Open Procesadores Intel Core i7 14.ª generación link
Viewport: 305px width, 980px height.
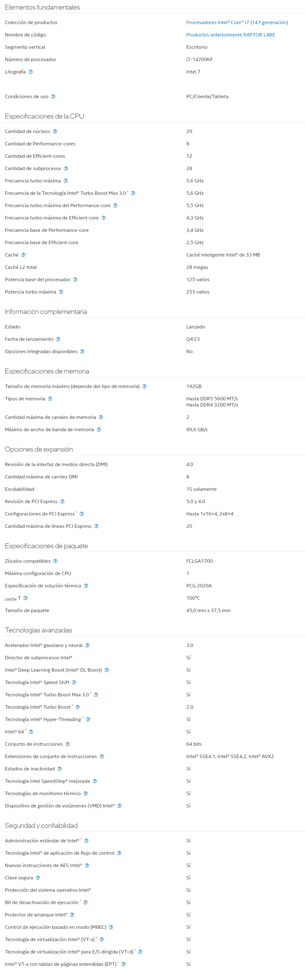pyautogui.click(x=237, y=23)
